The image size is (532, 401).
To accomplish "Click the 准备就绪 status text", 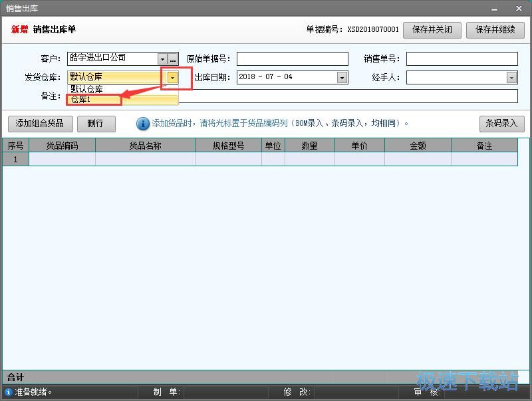I will click(x=33, y=392).
